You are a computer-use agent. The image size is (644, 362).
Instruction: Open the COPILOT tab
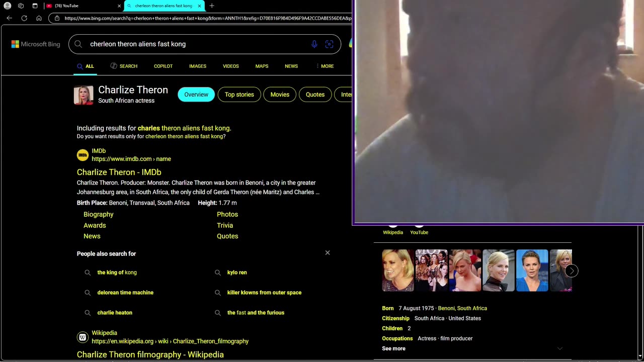pyautogui.click(x=163, y=66)
